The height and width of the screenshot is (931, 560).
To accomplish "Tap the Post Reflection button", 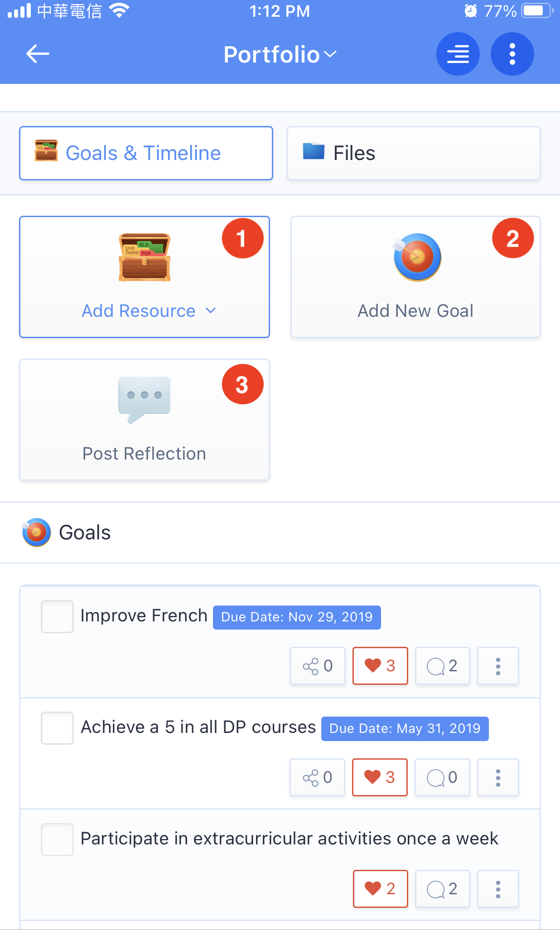I will pos(145,420).
